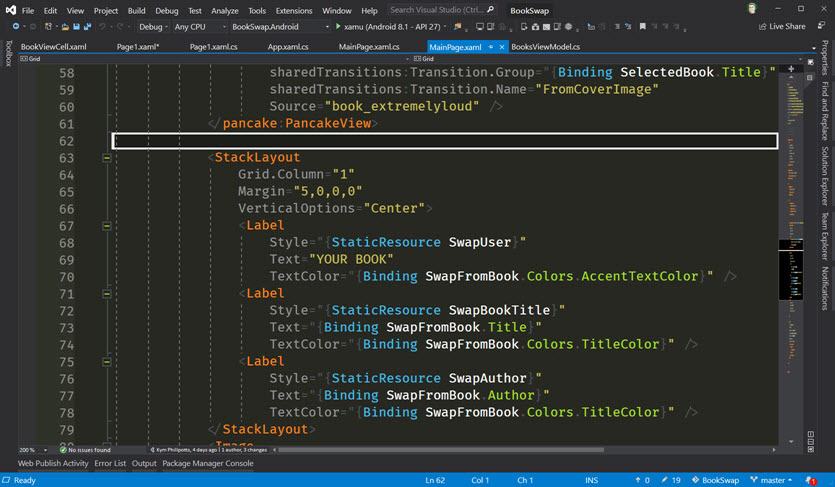
Task: Click the unpushed commits arrow count 0
Action: click(x=642, y=480)
